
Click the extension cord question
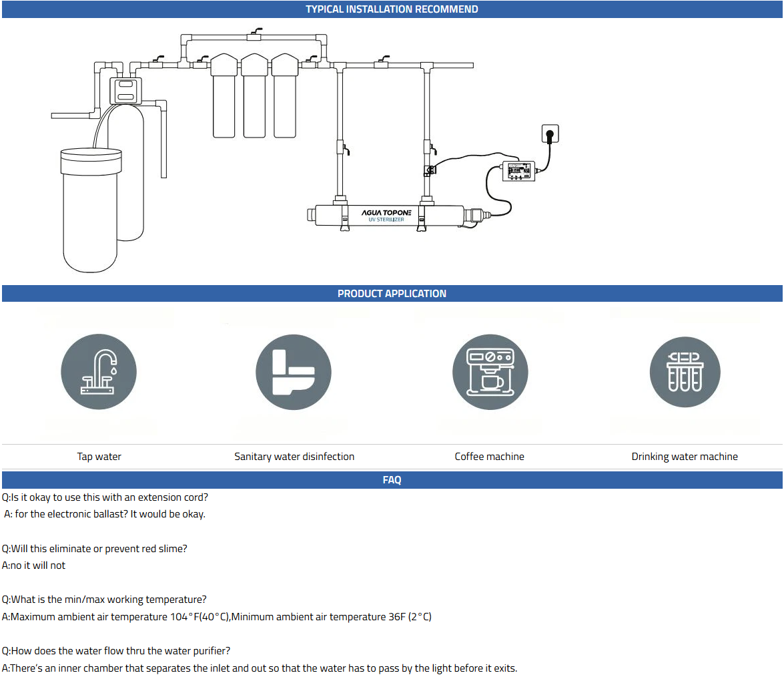[105, 497]
